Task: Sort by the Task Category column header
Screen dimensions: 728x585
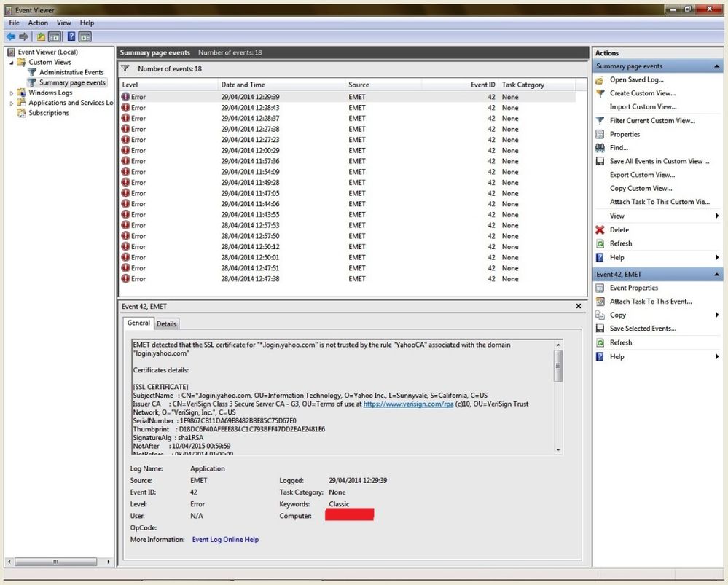Action: coord(537,85)
